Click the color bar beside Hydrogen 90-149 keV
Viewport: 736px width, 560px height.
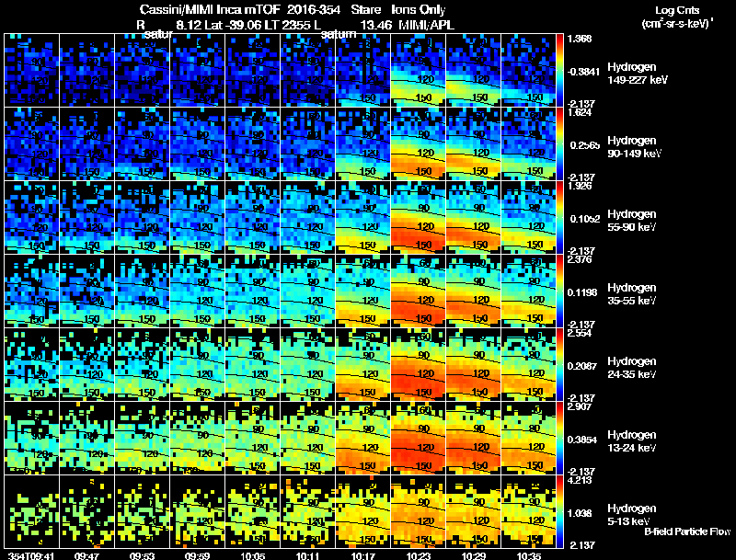(559, 143)
